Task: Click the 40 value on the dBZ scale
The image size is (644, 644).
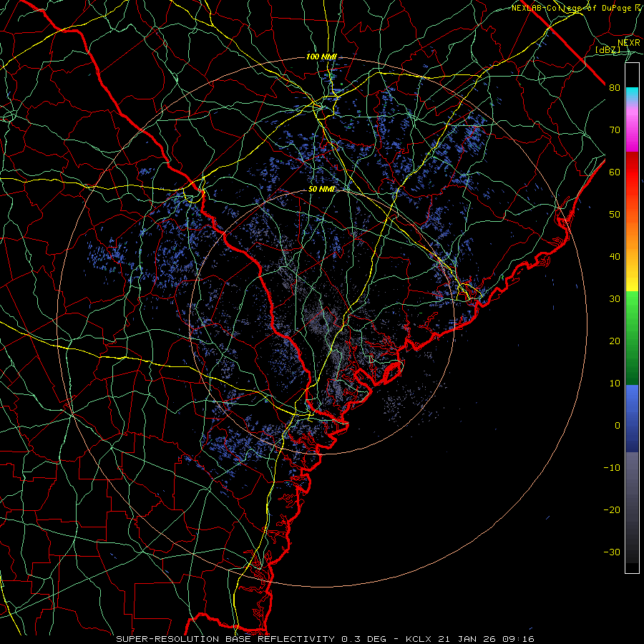Action: pyautogui.click(x=615, y=257)
